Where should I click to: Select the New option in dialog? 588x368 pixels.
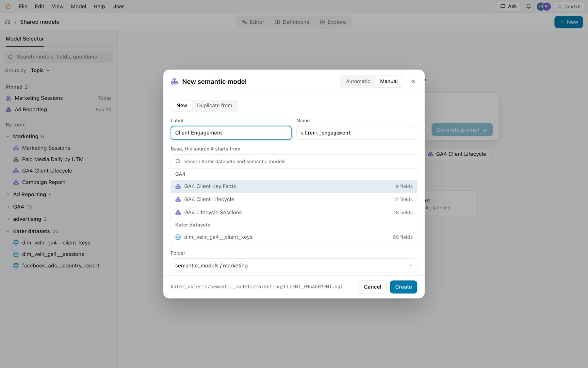(182, 106)
